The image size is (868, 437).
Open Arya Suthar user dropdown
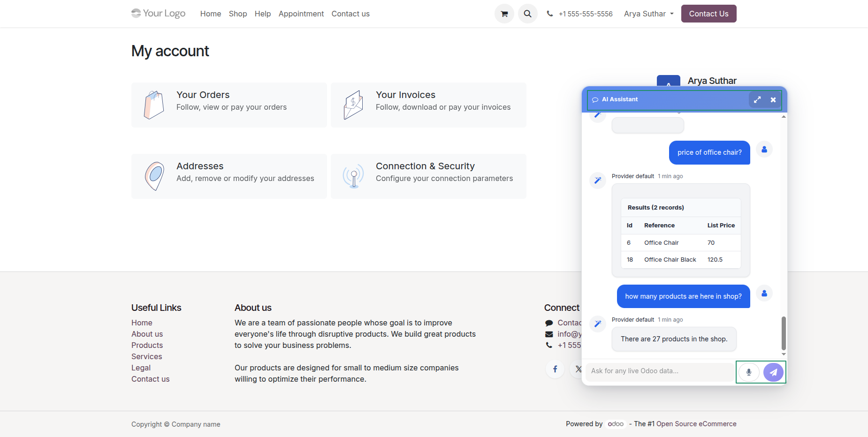(649, 14)
